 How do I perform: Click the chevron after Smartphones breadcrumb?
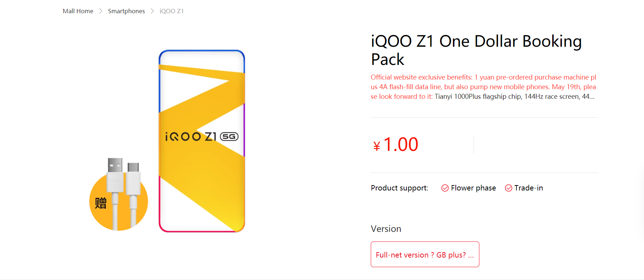152,11
